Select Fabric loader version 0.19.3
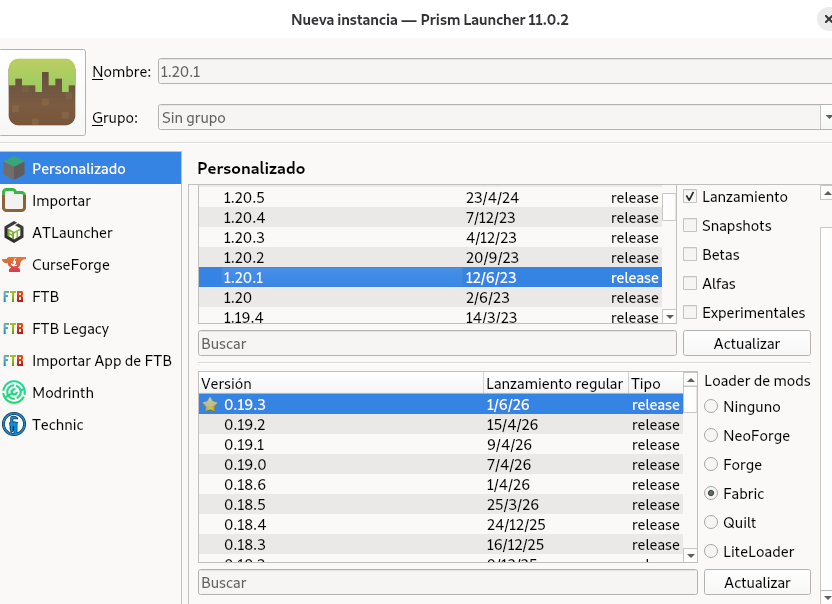 (441, 404)
